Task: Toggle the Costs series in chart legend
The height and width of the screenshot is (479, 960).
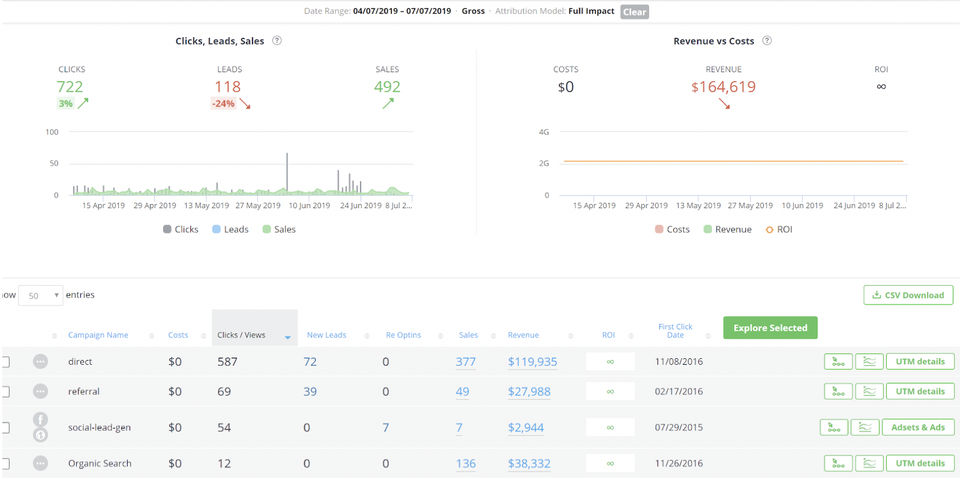Action: [672, 229]
